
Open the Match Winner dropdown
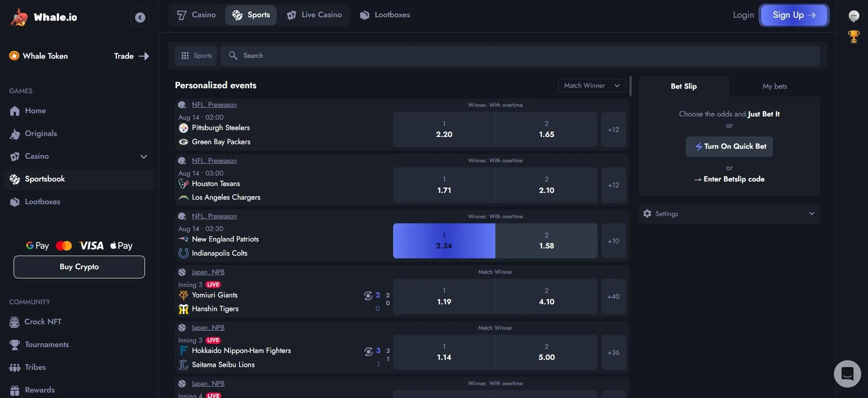592,86
